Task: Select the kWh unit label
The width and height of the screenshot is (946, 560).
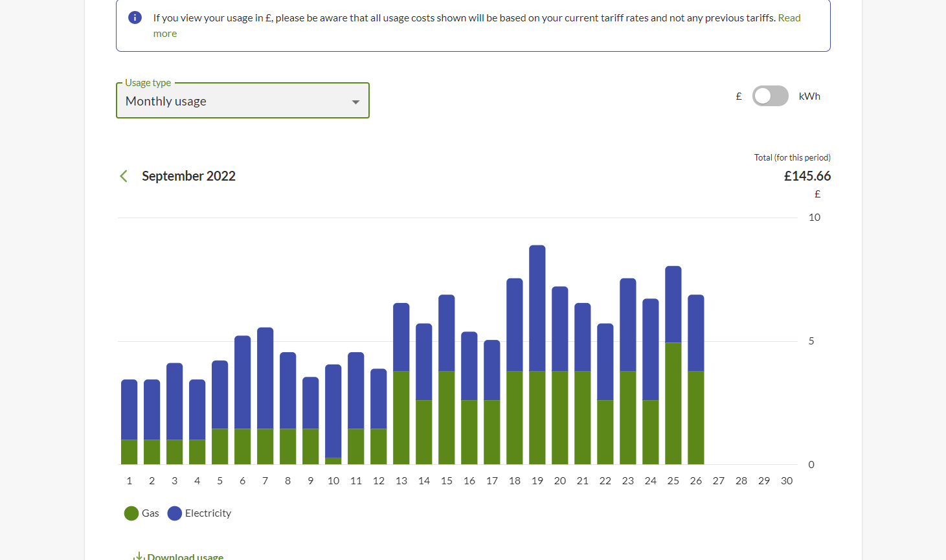Action: coord(809,96)
